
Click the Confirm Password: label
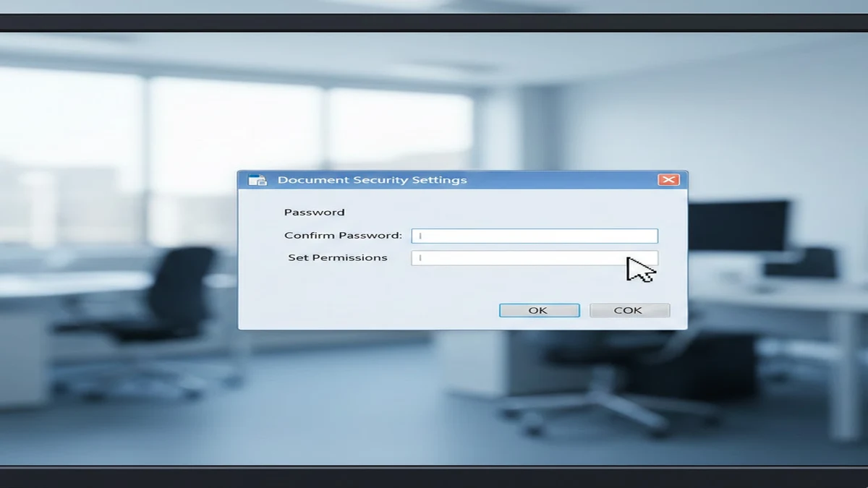[343, 236]
